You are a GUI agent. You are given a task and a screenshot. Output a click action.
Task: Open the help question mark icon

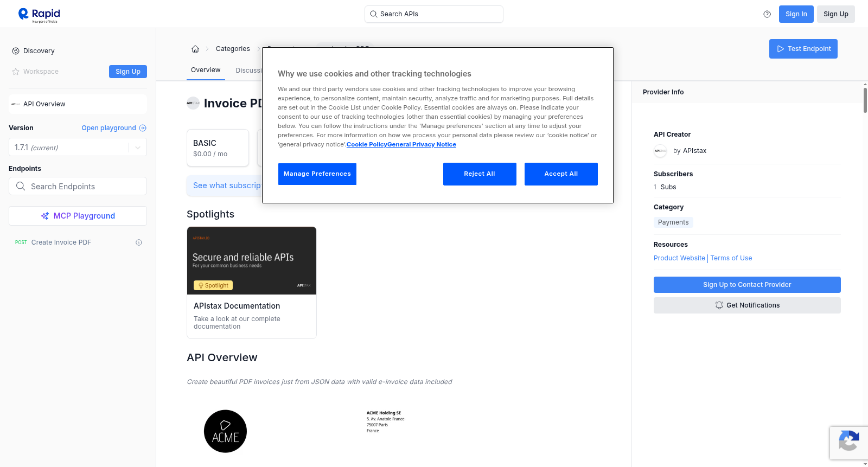pyautogui.click(x=767, y=14)
